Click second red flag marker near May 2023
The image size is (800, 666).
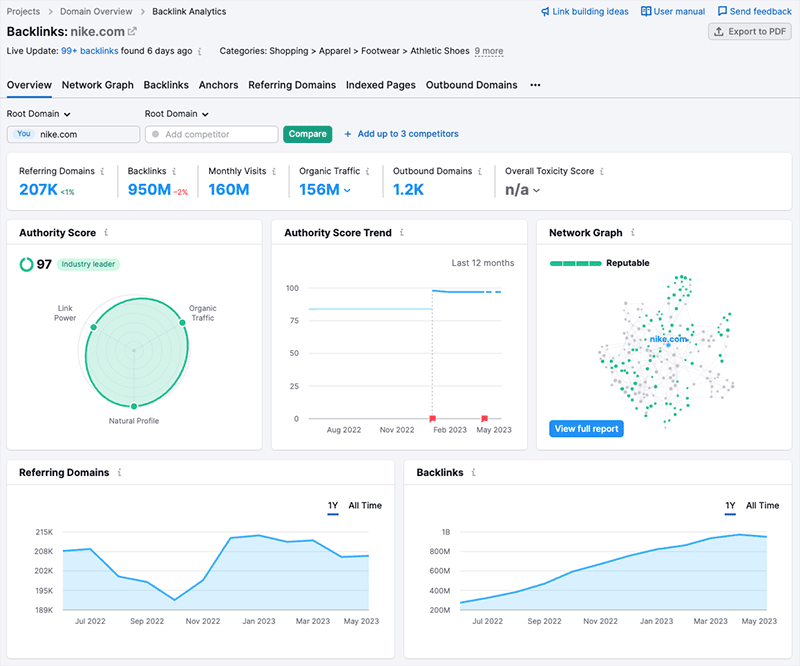coord(485,418)
